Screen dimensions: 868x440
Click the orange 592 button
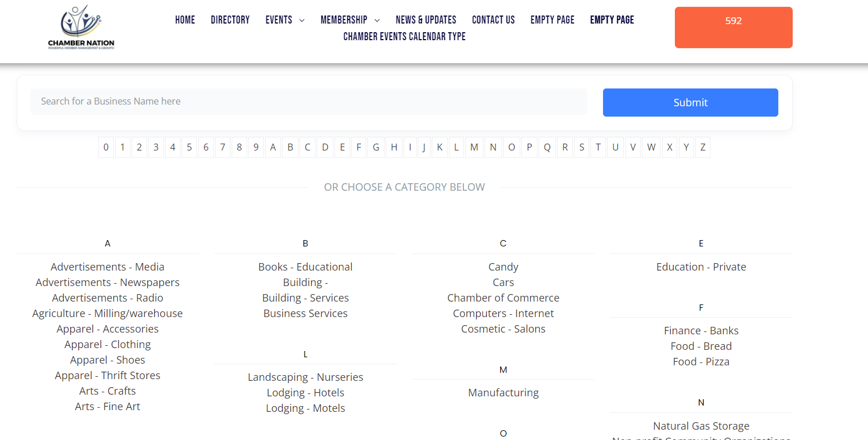pos(733,28)
